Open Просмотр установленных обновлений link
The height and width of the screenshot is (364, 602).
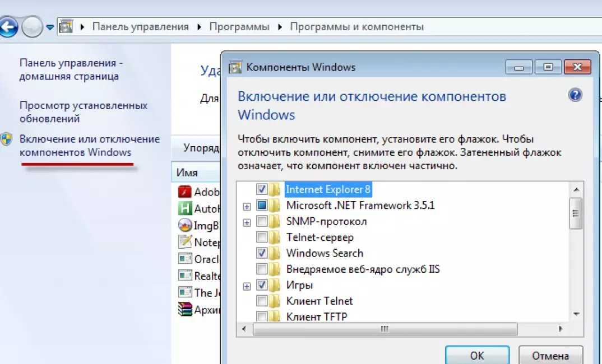[84, 112]
